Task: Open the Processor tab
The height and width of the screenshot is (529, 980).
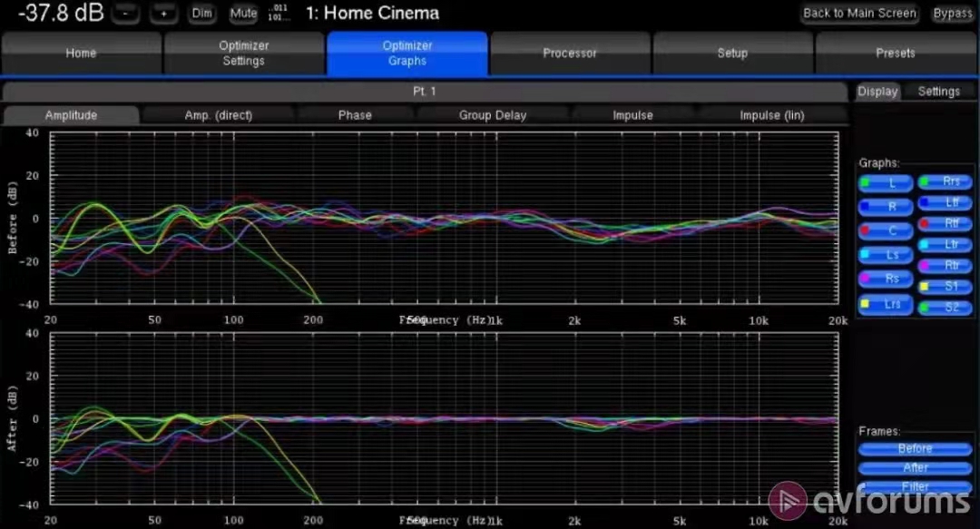Action: click(x=570, y=53)
